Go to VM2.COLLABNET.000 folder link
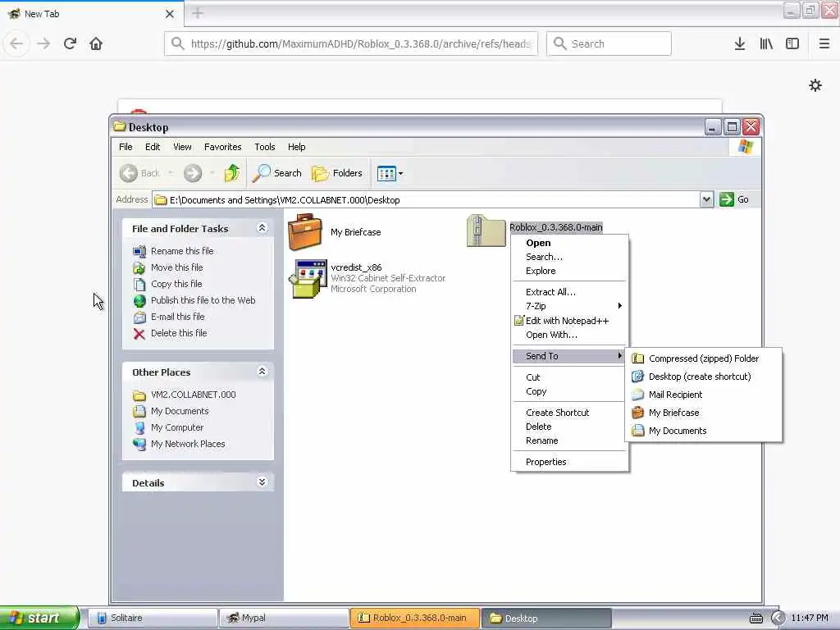 point(193,395)
